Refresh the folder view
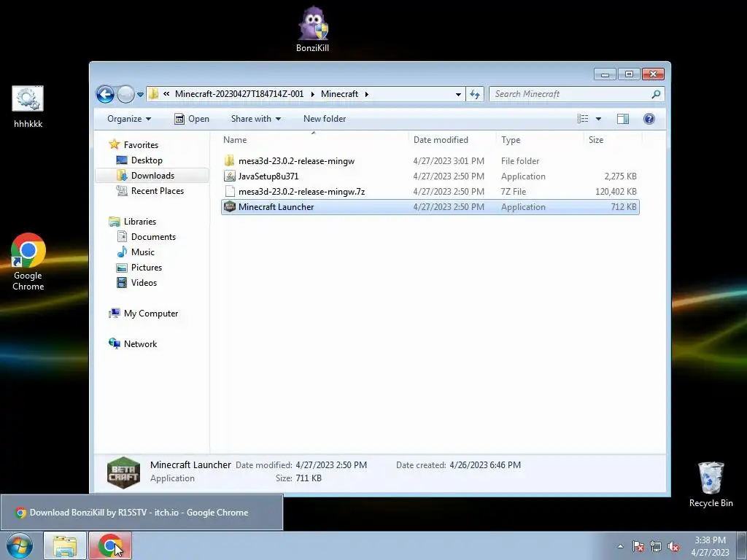747x560 pixels. coord(475,94)
